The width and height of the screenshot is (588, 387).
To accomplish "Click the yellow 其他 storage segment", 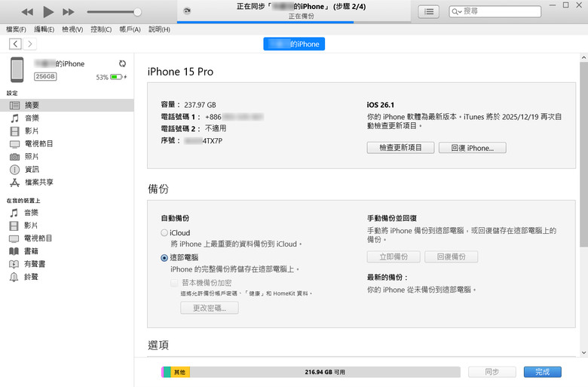I will click(x=180, y=372).
